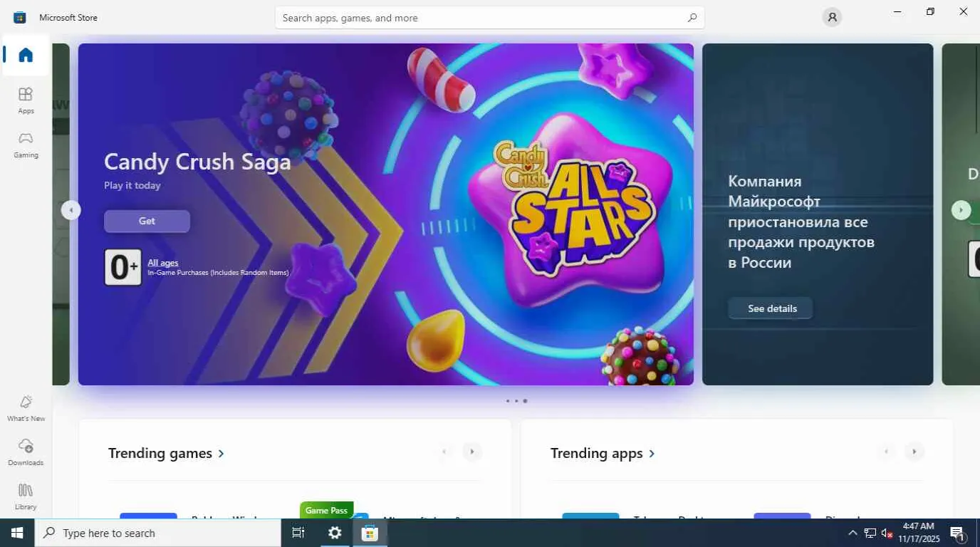
Task: Click next arrow in Trending games
Action: [x=471, y=452]
